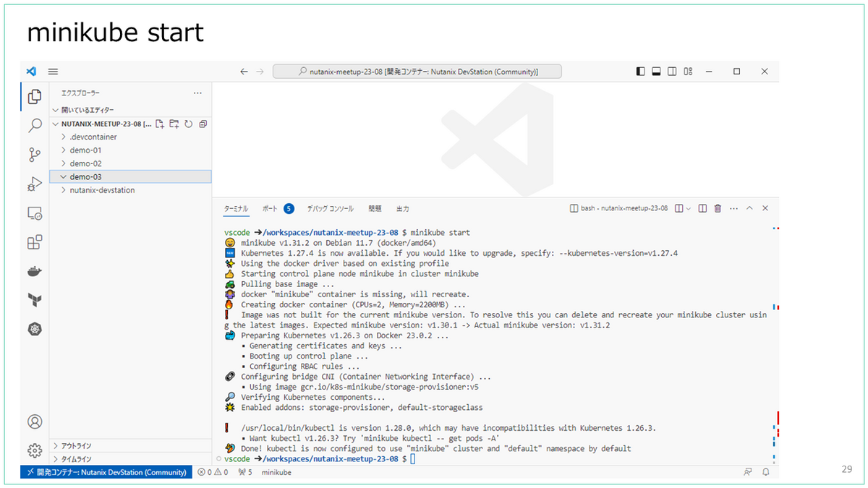The width and height of the screenshot is (868, 488).
Task: Open the Source Control view
Action: [x=34, y=154]
